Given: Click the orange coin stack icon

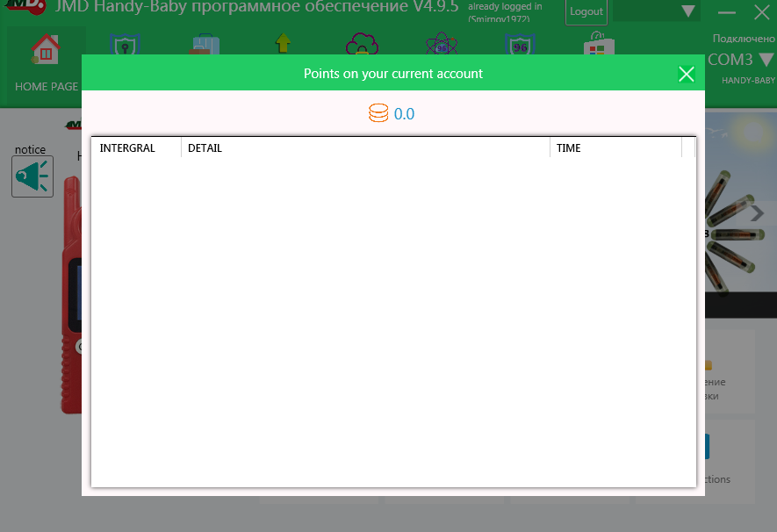Looking at the screenshot, I should coord(378,113).
